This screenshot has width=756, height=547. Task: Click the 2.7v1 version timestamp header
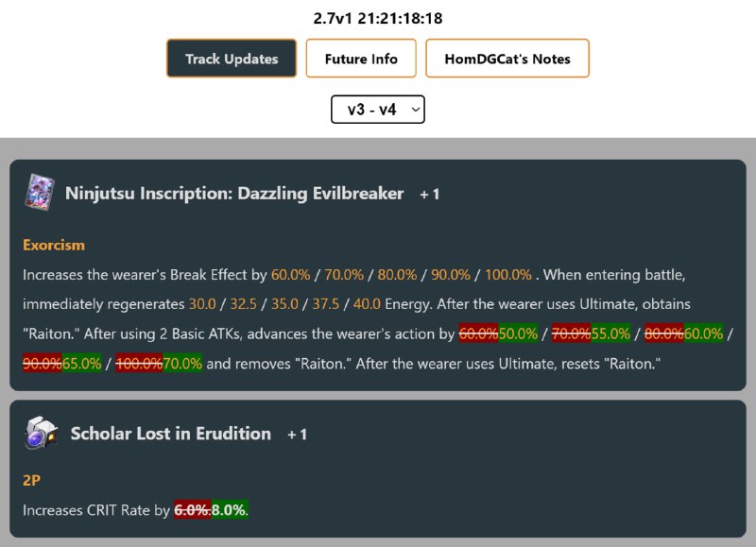coord(377,18)
